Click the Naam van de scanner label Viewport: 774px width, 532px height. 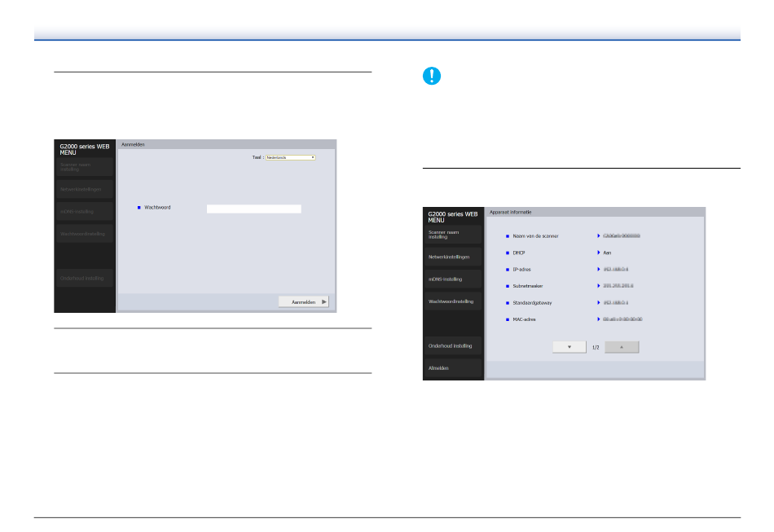[535, 236]
